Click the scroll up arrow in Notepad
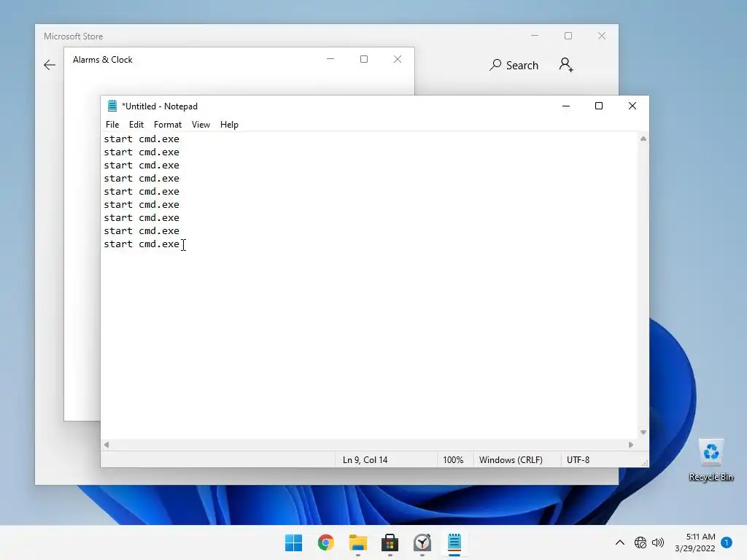Screen dimensions: 747x560 point(643,139)
